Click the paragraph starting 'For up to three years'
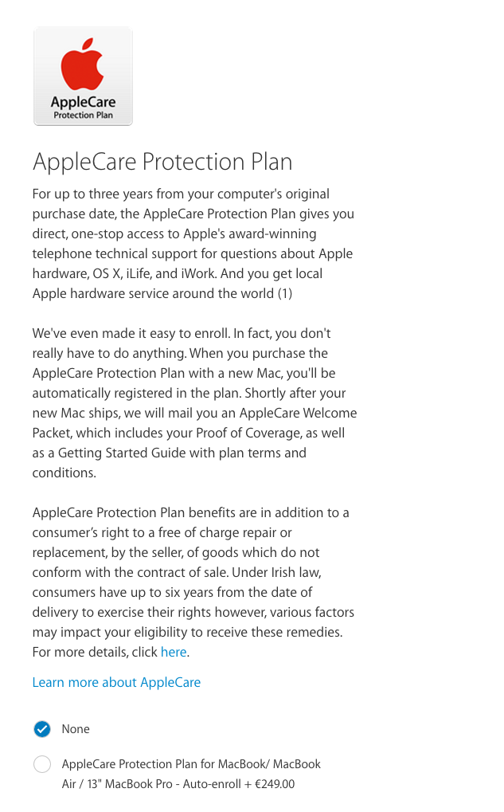 click(x=193, y=244)
